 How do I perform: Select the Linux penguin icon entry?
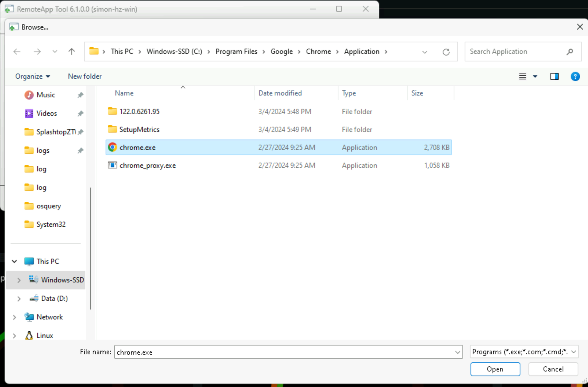pyautogui.click(x=29, y=335)
